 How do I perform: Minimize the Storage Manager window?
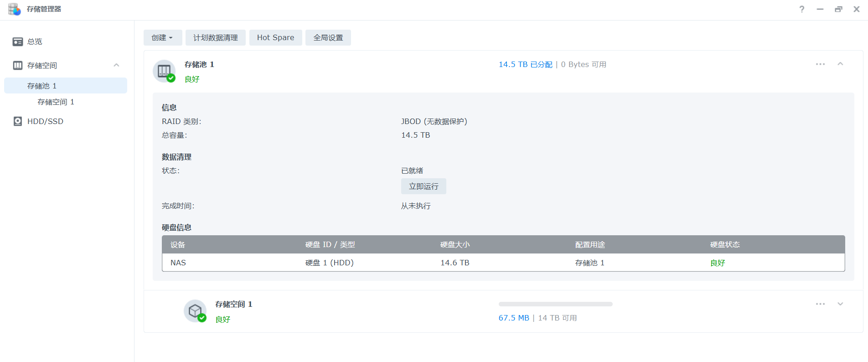pos(820,9)
